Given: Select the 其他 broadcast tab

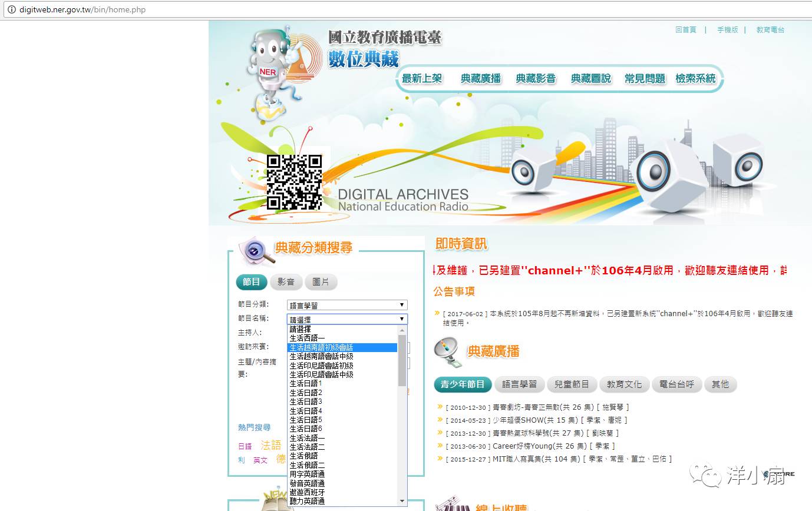Looking at the screenshot, I should coord(720,384).
